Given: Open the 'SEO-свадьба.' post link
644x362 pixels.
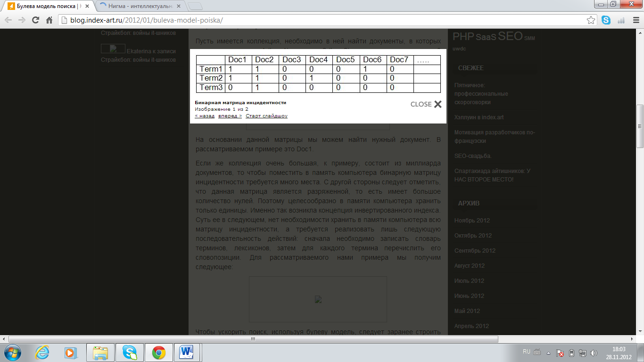Looking at the screenshot, I should (x=473, y=156).
